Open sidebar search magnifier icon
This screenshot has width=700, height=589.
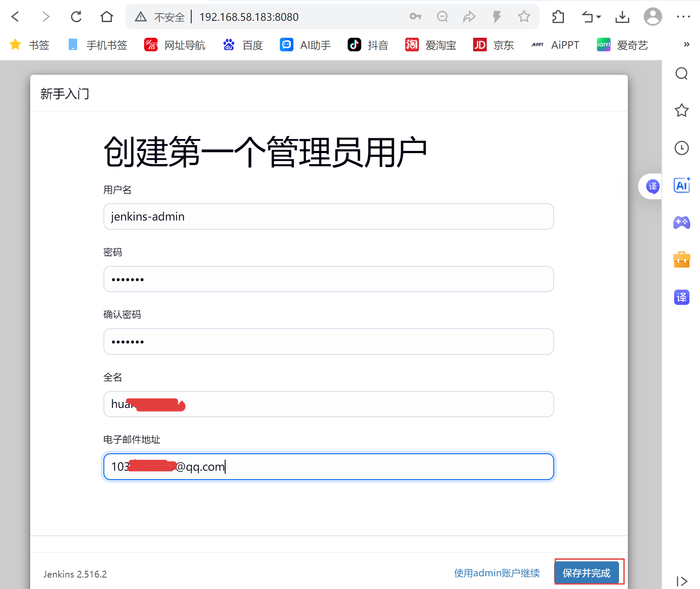[682, 74]
